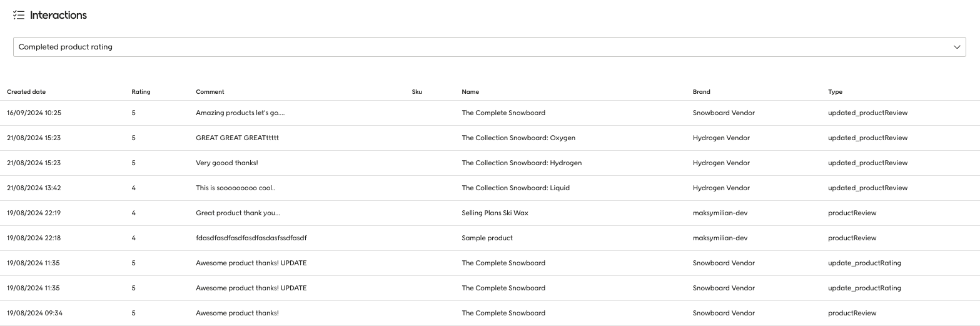This screenshot has width=980, height=326.
Task: Click the maksymilian-dev brand in Sample product row
Action: point(720,238)
